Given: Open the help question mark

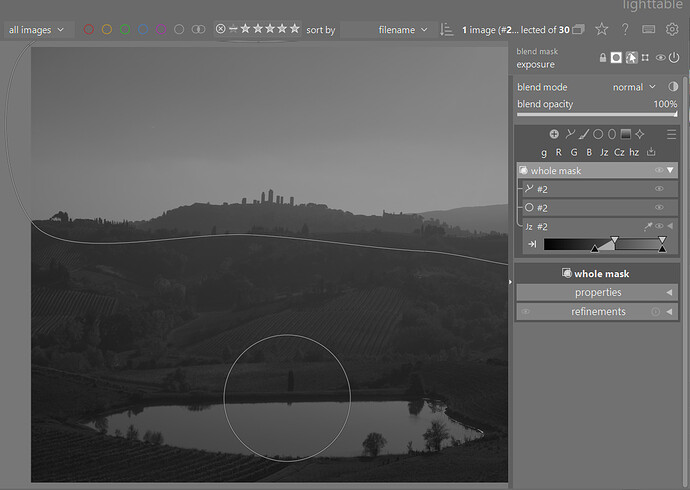Looking at the screenshot, I should (x=625, y=29).
